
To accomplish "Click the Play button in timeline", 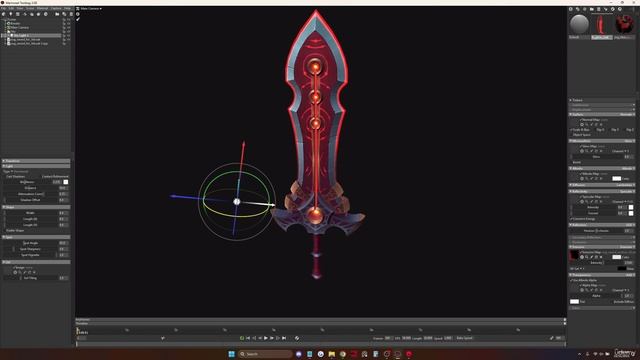I will coord(266,338).
